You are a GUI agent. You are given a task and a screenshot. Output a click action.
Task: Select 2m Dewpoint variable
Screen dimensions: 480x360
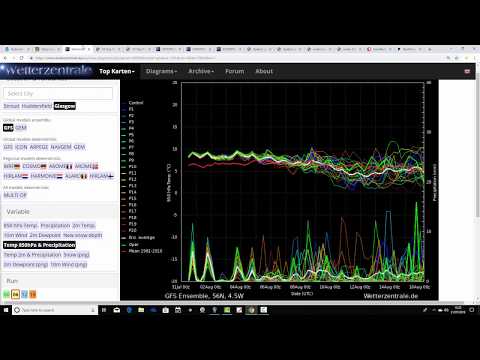(45, 235)
